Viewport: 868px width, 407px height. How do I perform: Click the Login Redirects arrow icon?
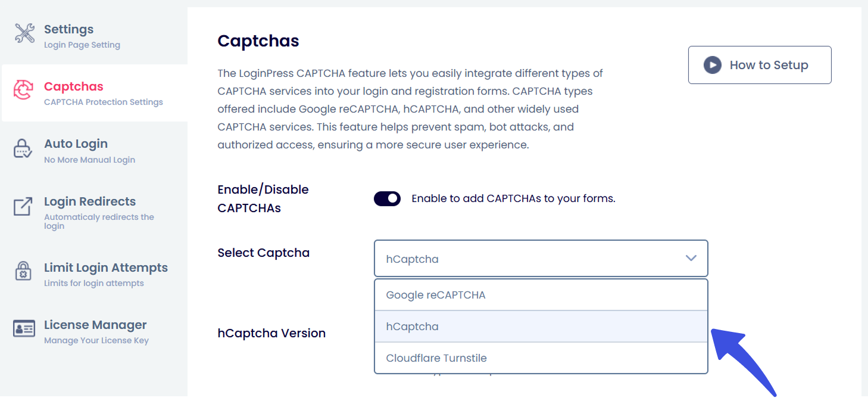coord(23,206)
